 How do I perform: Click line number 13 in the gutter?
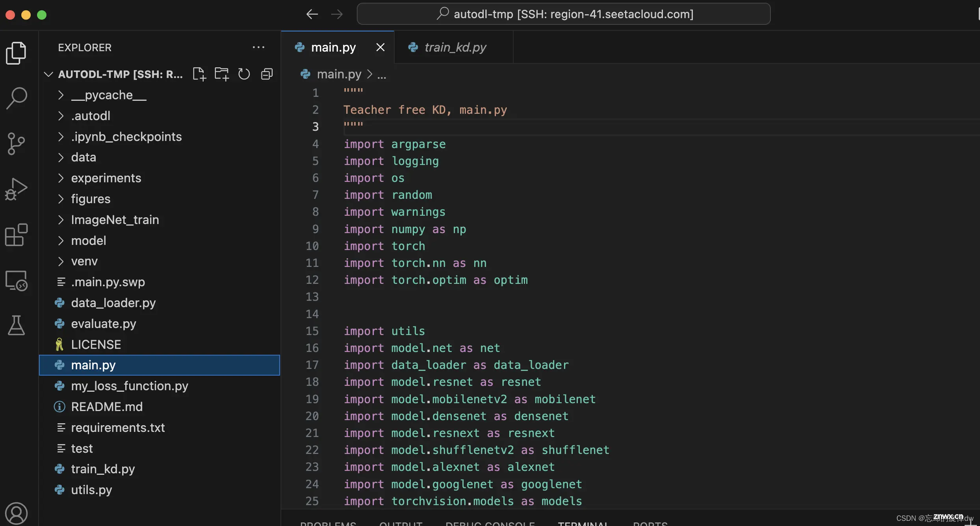pyautogui.click(x=312, y=297)
